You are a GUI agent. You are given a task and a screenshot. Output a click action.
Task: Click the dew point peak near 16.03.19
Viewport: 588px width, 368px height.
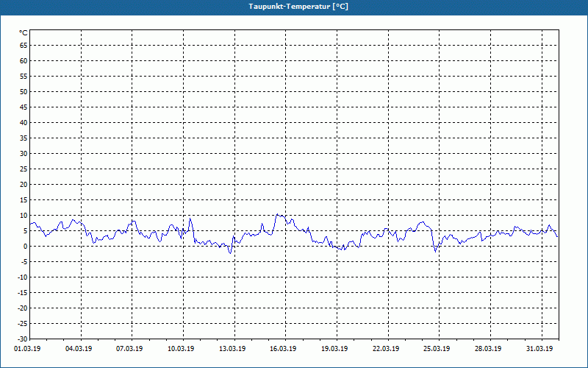coord(277,214)
